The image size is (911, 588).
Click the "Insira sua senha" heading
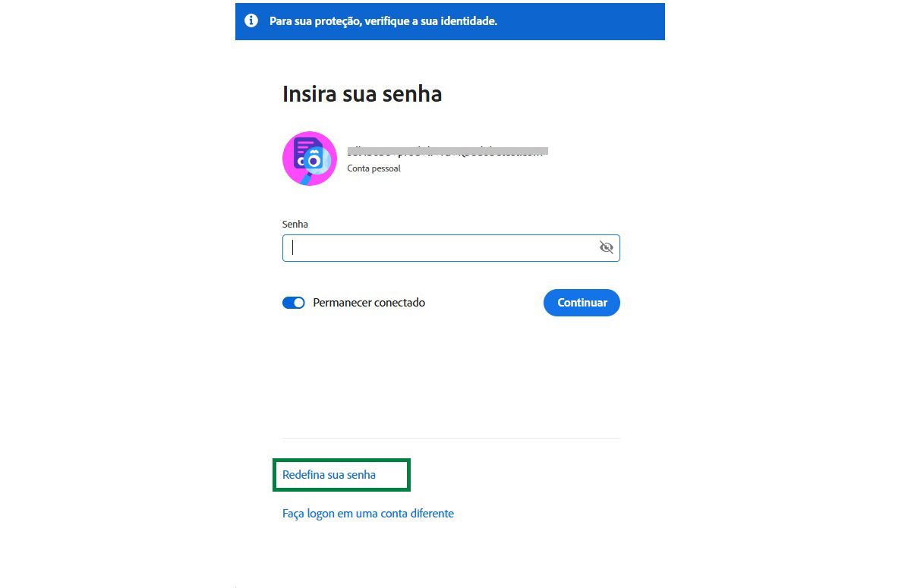point(362,93)
